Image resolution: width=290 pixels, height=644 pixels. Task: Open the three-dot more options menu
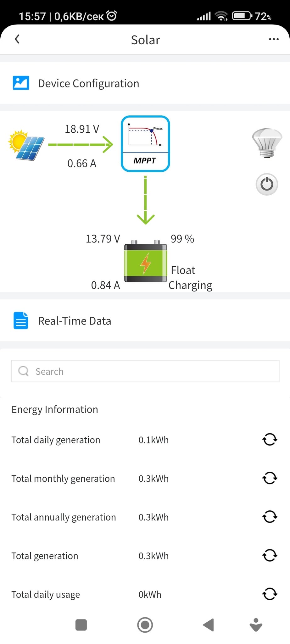pos(274,39)
